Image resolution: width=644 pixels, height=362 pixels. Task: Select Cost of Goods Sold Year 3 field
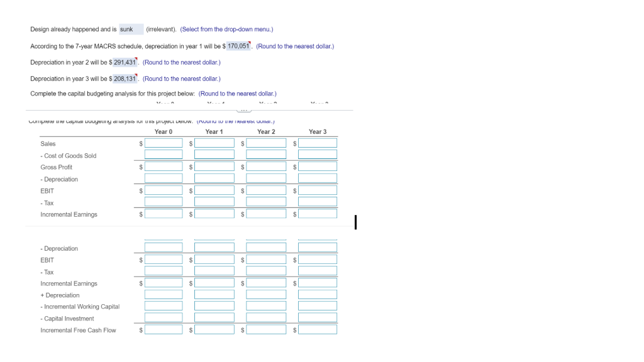tap(318, 155)
